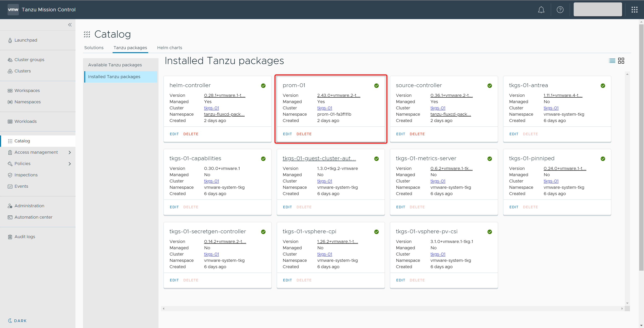Image resolution: width=644 pixels, height=328 pixels.
Task: Open the VMware services grid icon
Action: point(634,10)
